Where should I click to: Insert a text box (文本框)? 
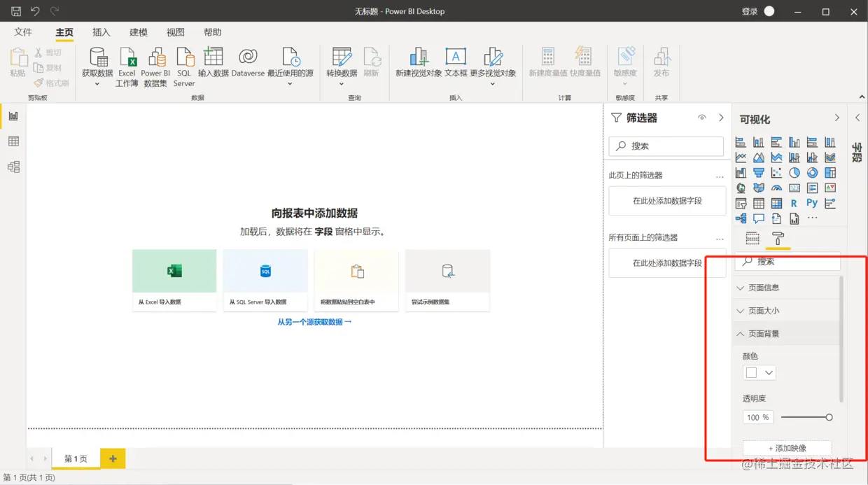(x=456, y=62)
